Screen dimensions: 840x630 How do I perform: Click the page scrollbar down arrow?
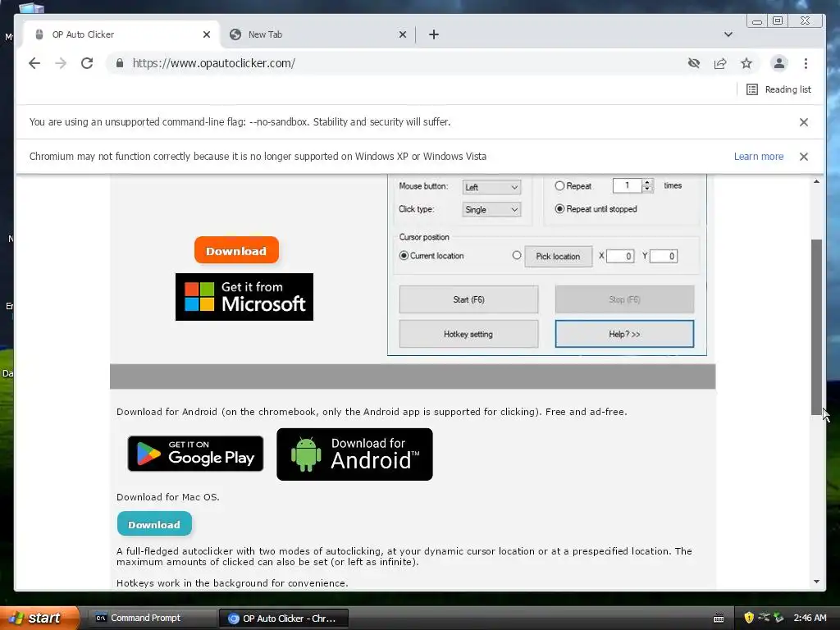tap(816, 582)
